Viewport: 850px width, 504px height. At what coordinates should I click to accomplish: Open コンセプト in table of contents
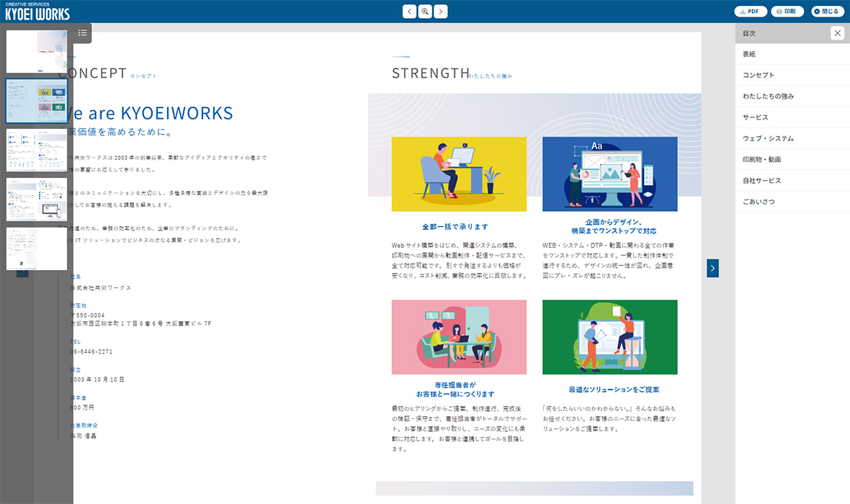tap(792, 76)
